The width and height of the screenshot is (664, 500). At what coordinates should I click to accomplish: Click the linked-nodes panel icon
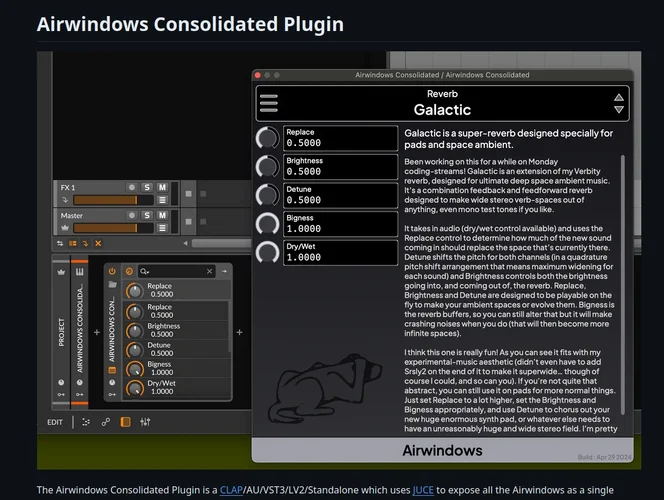point(105,422)
